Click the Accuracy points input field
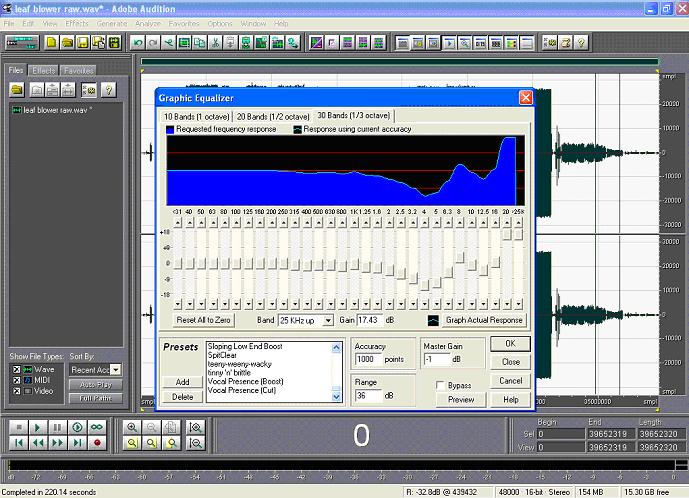The height and width of the screenshot is (498, 689). pyautogui.click(x=368, y=359)
